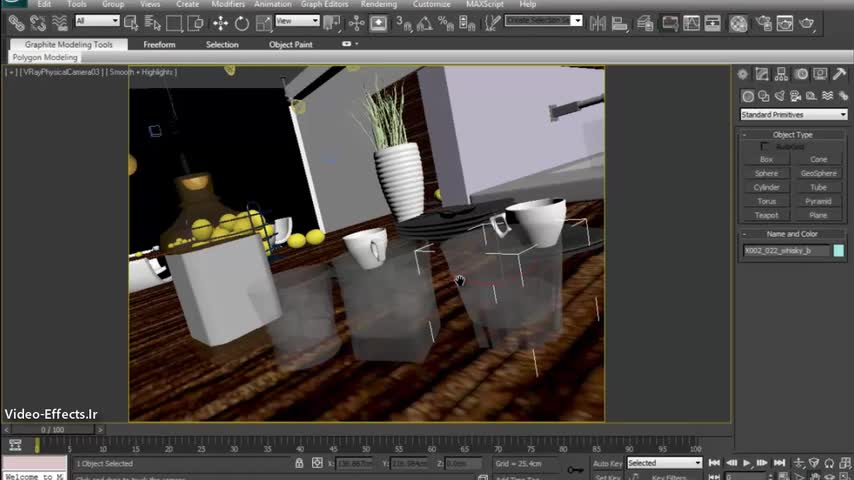This screenshot has height=480, width=854.
Task: Open the Modify command panel tab
Action: (761, 74)
